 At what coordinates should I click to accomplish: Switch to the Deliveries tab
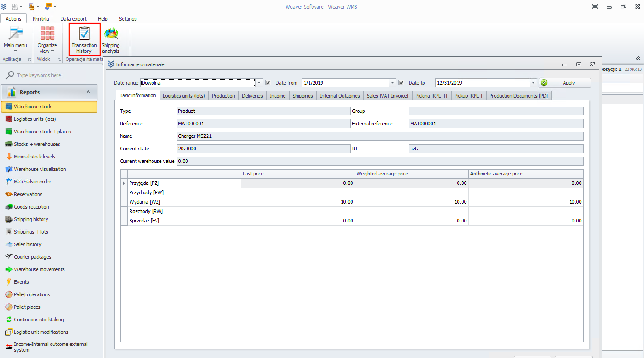pos(253,96)
